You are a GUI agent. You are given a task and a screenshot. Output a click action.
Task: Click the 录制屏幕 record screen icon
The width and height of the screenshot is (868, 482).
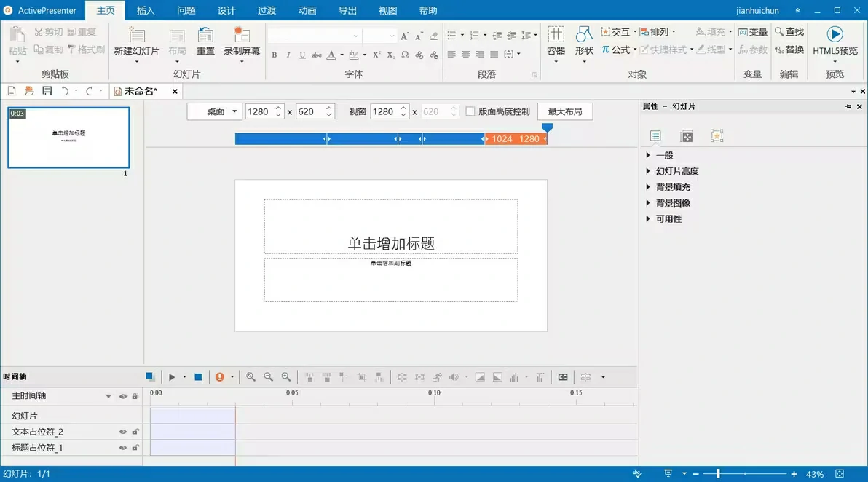click(x=242, y=36)
